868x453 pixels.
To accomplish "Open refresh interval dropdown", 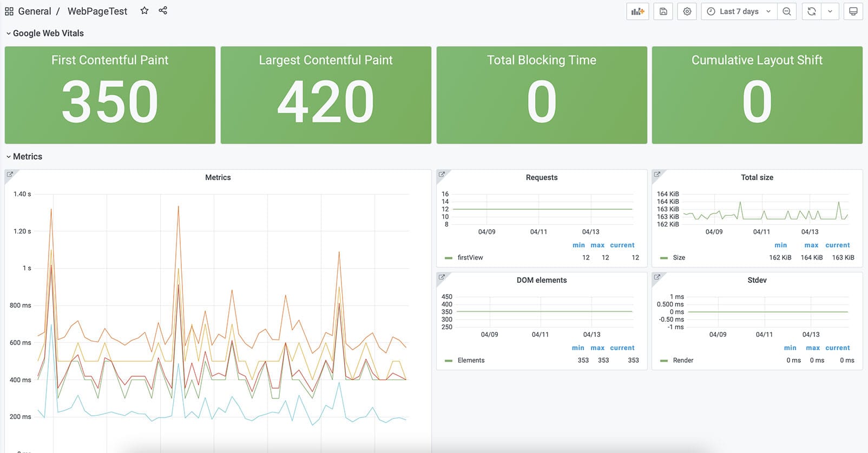I will tap(830, 11).
